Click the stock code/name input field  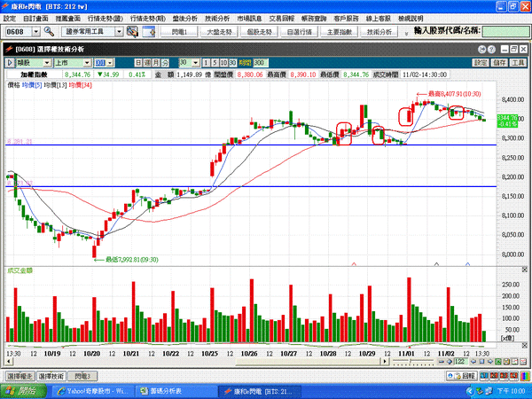click(505, 32)
